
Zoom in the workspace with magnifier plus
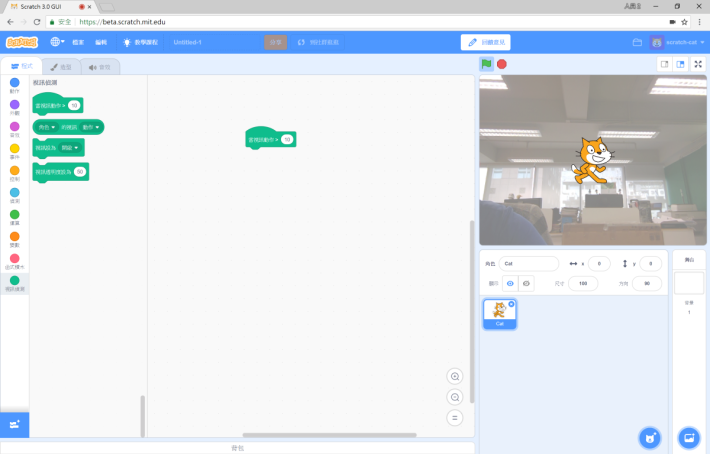coord(455,377)
